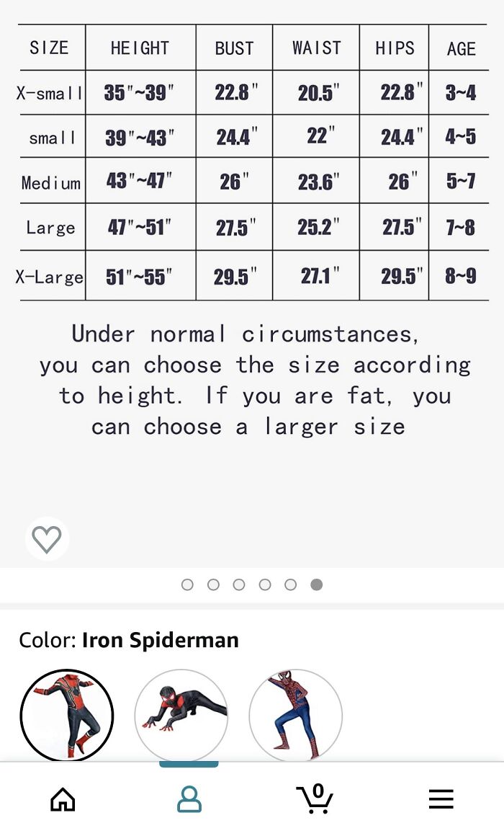Select the person silhouette account icon
Image resolution: width=504 pixels, height=836 pixels.
pyautogui.click(x=189, y=799)
